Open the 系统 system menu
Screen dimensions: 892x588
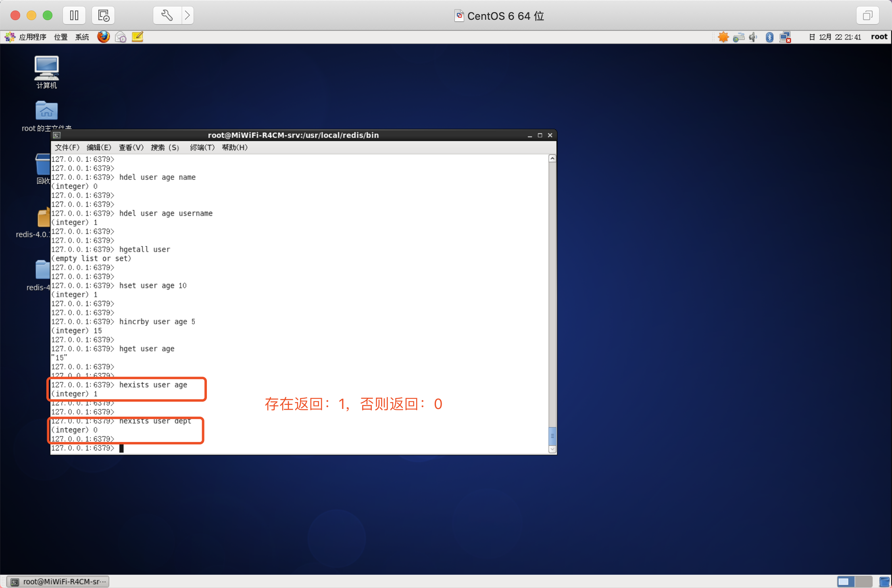[x=82, y=37]
